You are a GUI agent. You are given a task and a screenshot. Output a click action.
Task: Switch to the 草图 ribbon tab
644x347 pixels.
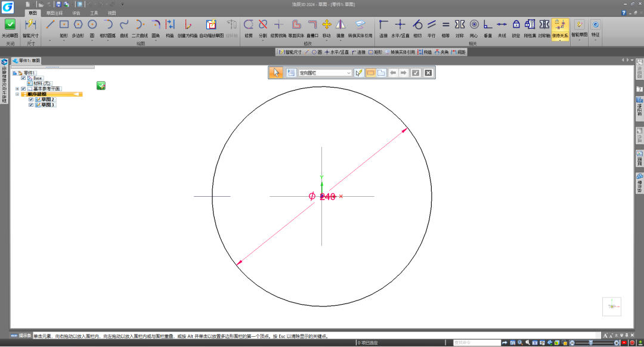32,13
